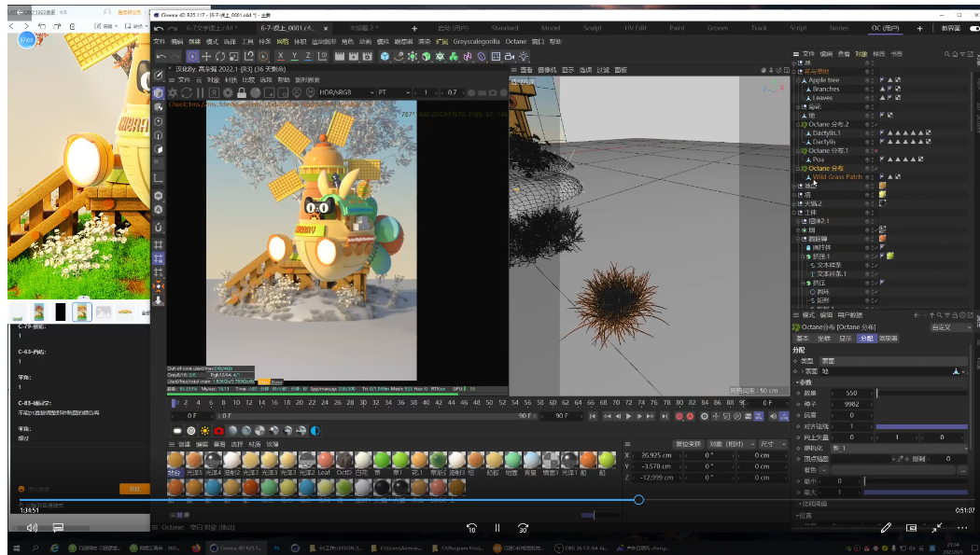Click the Cube primitive icon

pyautogui.click(x=385, y=56)
